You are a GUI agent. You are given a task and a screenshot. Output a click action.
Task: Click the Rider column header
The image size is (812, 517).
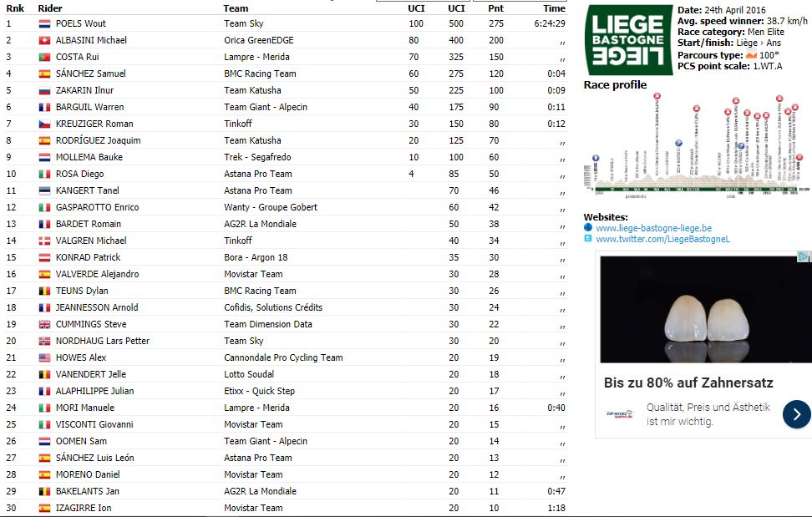point(50,8)
